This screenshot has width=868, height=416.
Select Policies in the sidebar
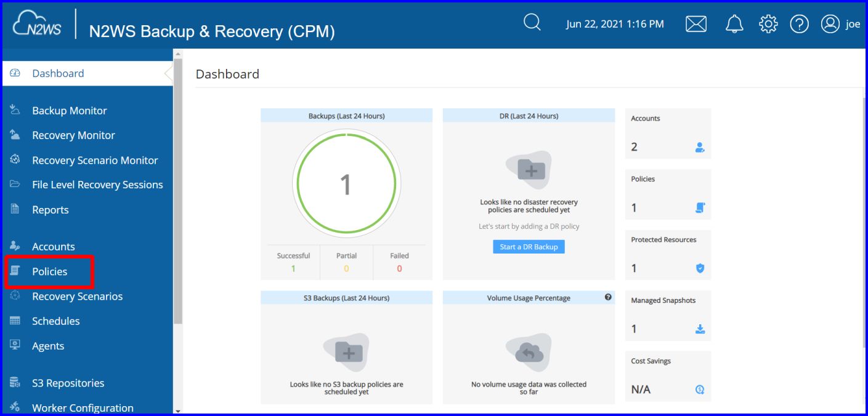click(x=50, y=271)
